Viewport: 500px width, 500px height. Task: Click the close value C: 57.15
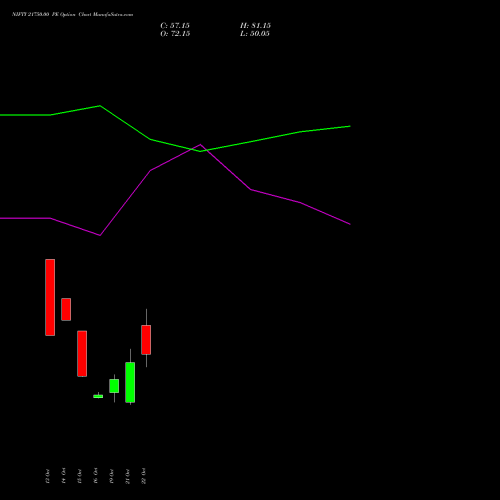175,26
